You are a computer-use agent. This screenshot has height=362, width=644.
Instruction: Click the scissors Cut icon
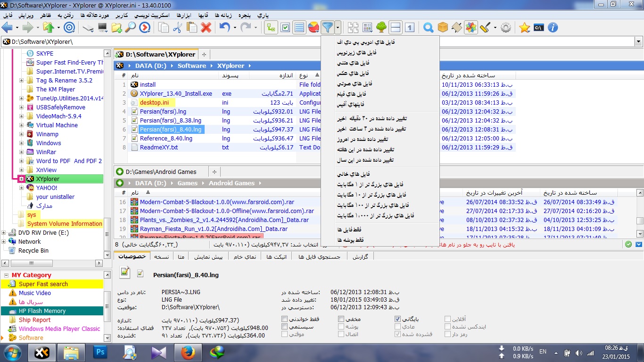click(x=177, y=28)
